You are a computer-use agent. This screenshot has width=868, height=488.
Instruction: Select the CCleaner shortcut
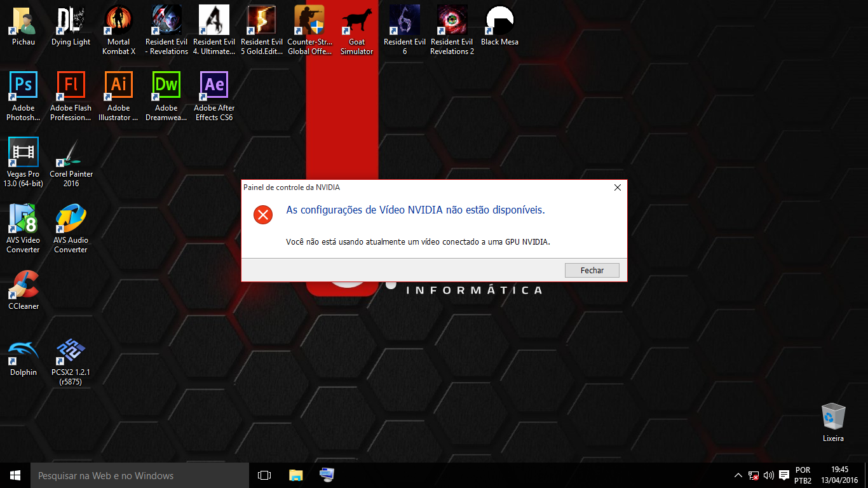(24, 290)
